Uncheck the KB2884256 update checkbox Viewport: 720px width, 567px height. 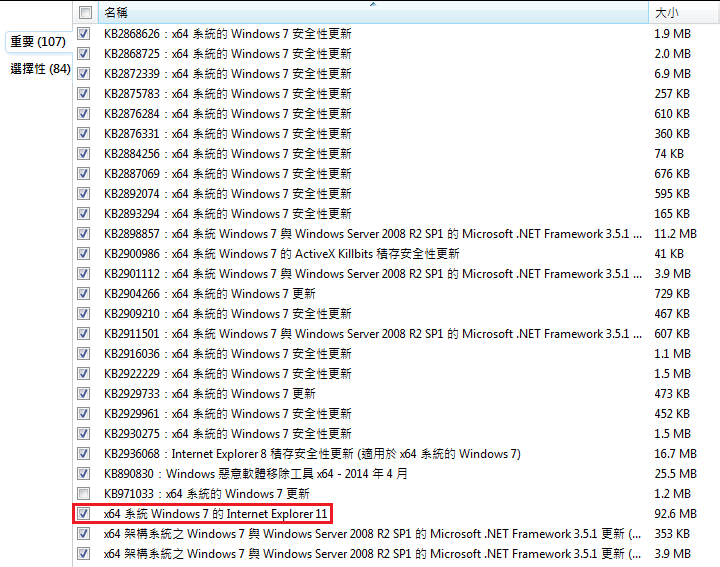(x=84, y=153)
